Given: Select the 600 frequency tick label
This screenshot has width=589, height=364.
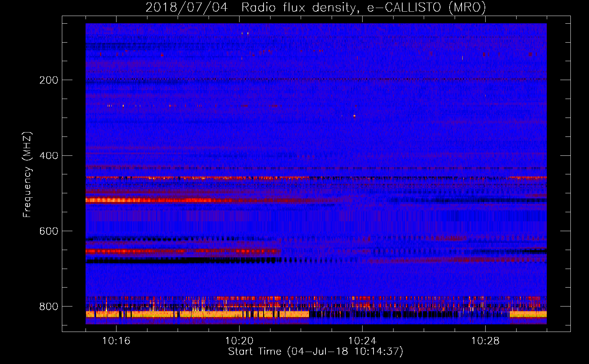Looking at the screenshot, I should click(x=49, y=231).
